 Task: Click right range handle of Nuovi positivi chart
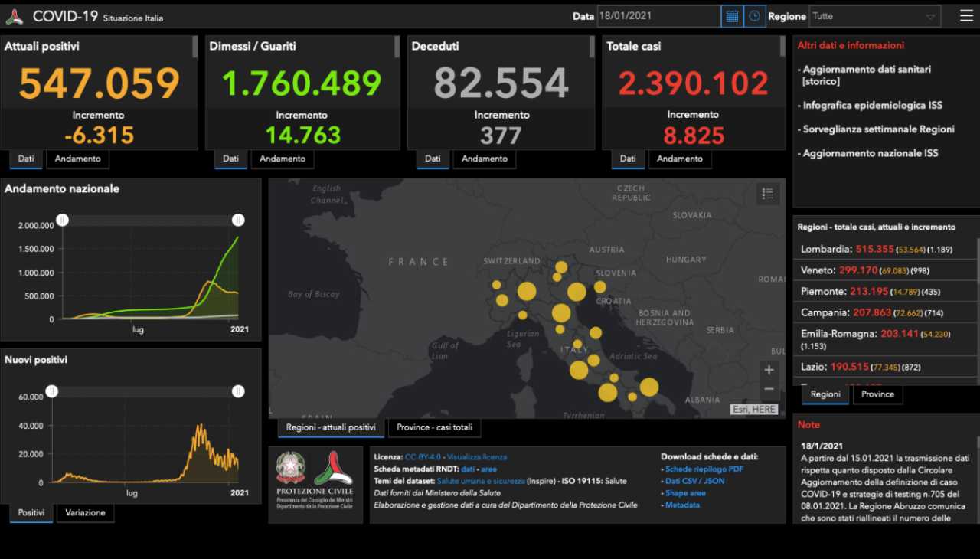point(238,391)
